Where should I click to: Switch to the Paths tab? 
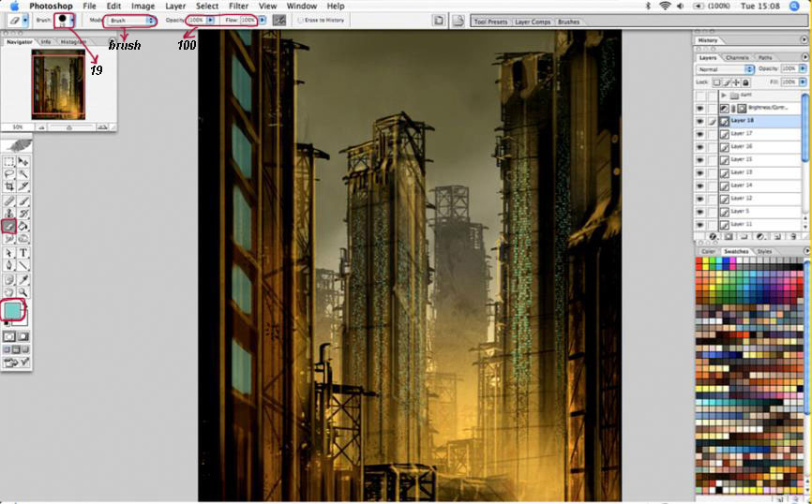tap(765, 57)
